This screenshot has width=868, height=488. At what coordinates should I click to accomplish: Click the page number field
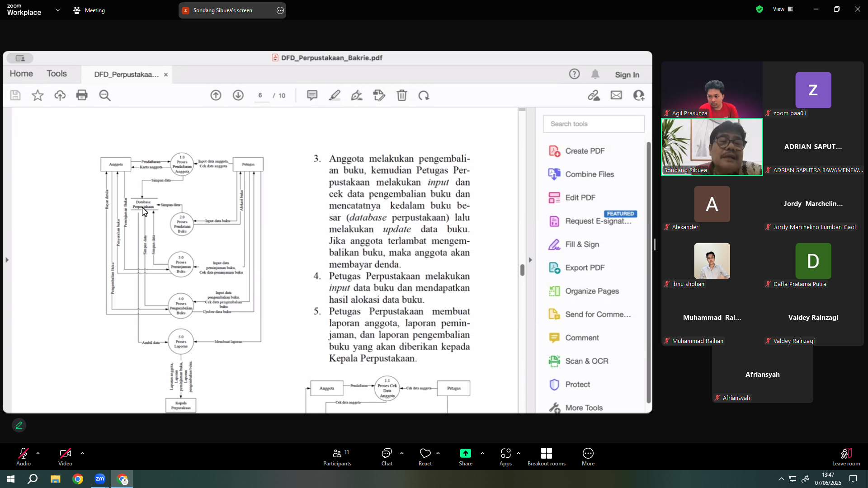click(260, 95)
